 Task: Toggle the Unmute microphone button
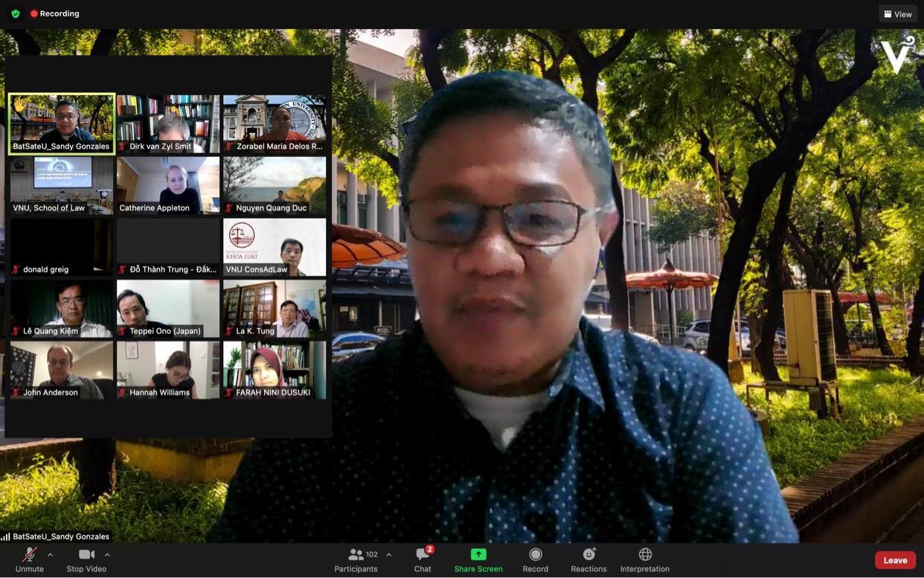[x=30, y=560]
